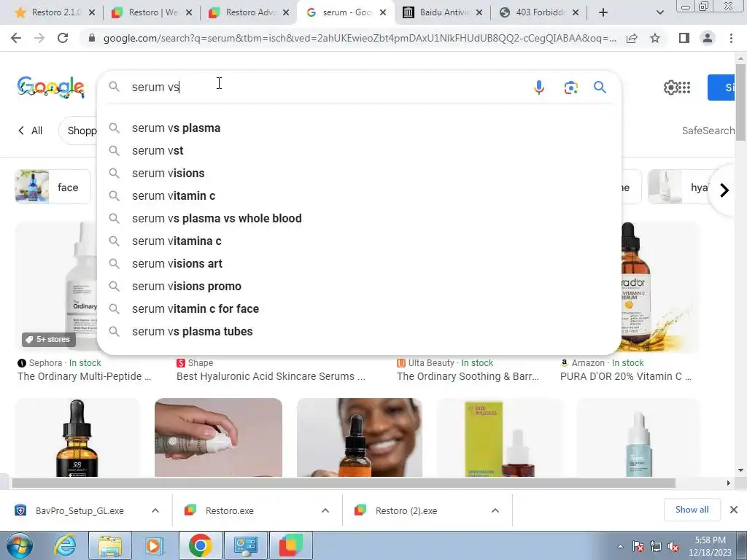747x560 pixels.
Task: Select suggestion 'serum visions promo'
Action: pyautogui.click(x=359, y=286)
